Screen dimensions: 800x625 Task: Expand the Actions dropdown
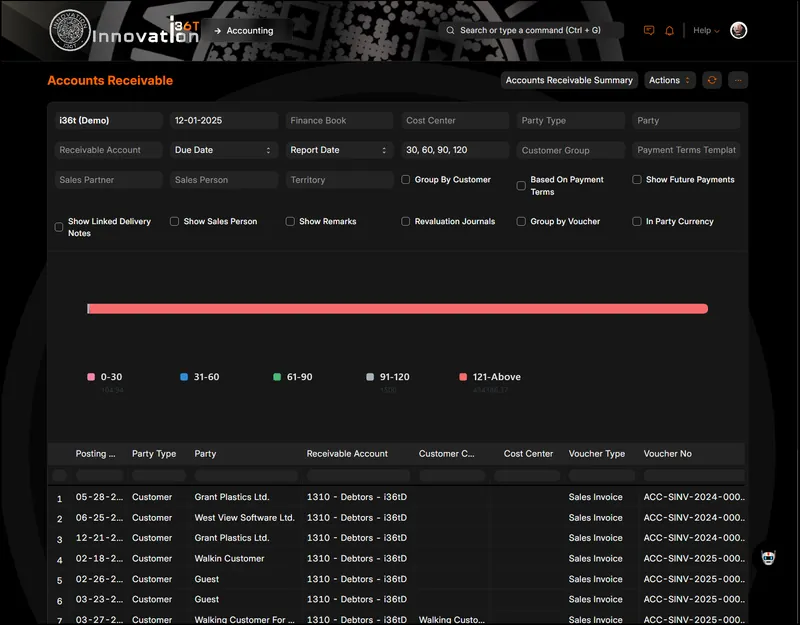(x=669, y=80)
